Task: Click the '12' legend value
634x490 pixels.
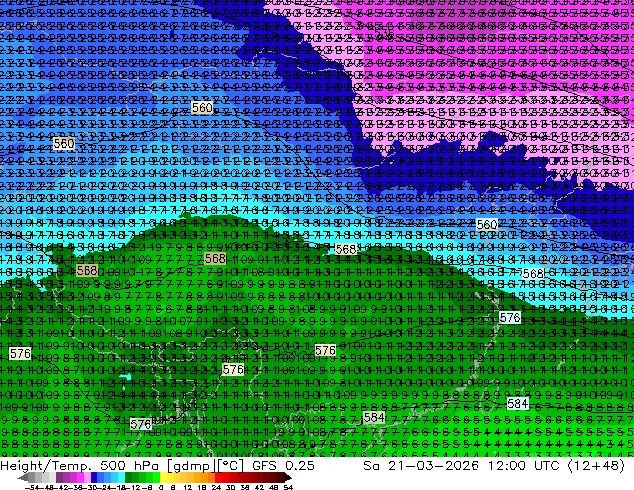Action: pos(188,487)
